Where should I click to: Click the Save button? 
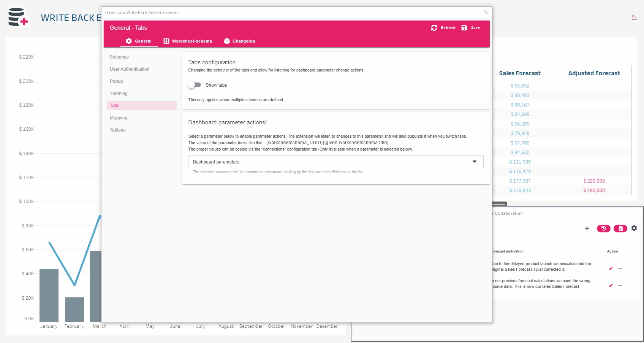pyautogui.click(x=471, y=28)
